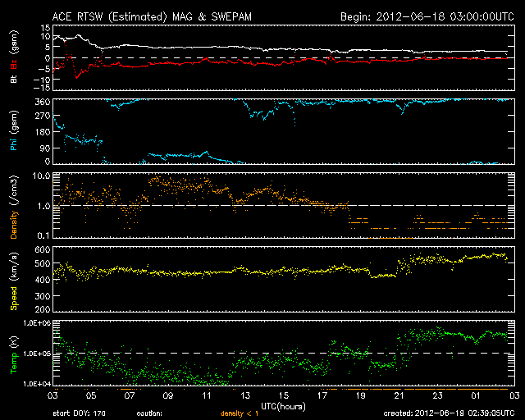Click the orange density < 1 legend text

[240, 414]
